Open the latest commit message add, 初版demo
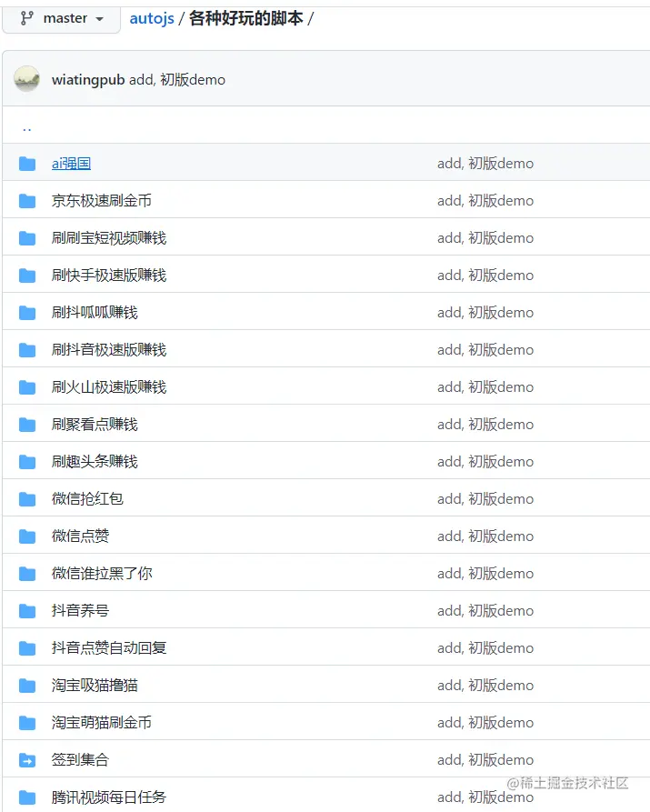The image size is (650, 812). [177, 80]
